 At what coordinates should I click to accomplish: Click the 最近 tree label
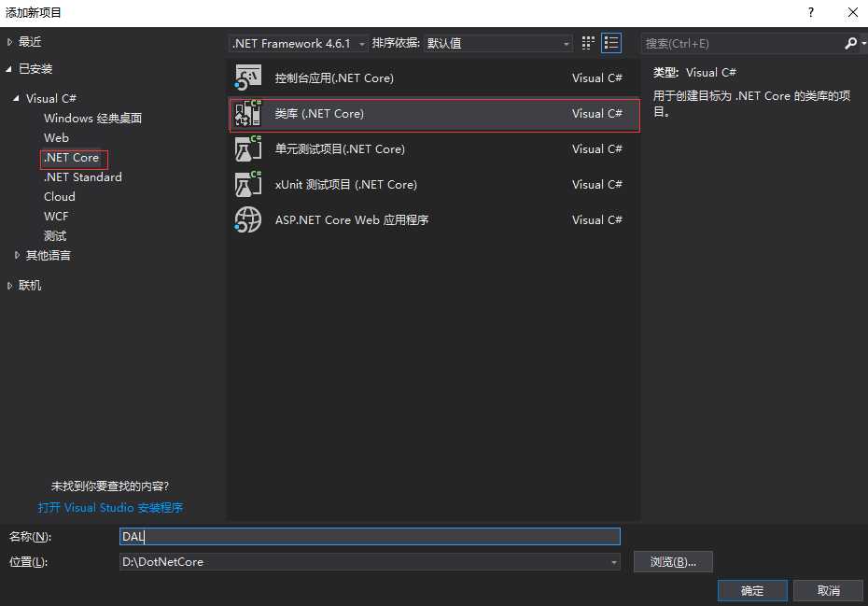click(x=30, y=42)
